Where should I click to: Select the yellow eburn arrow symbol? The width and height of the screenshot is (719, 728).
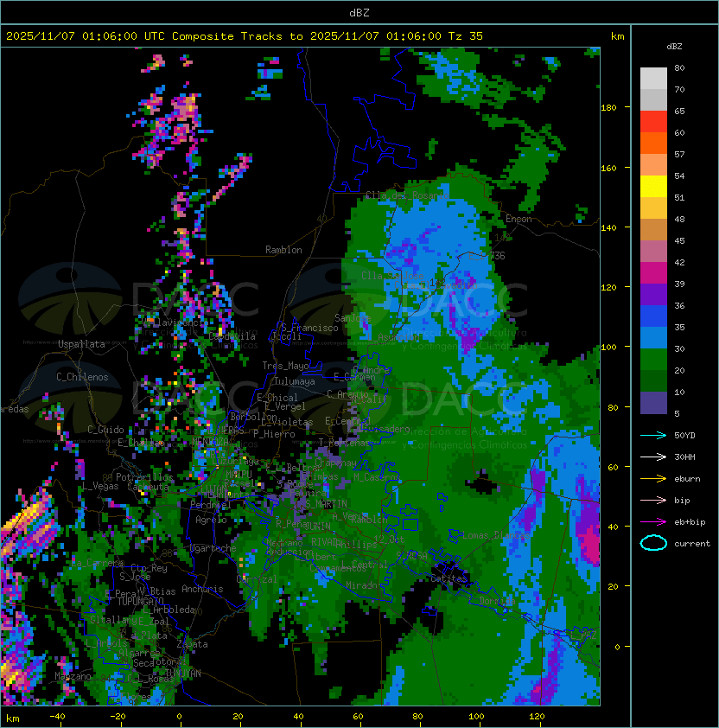[x=653, y=479]
